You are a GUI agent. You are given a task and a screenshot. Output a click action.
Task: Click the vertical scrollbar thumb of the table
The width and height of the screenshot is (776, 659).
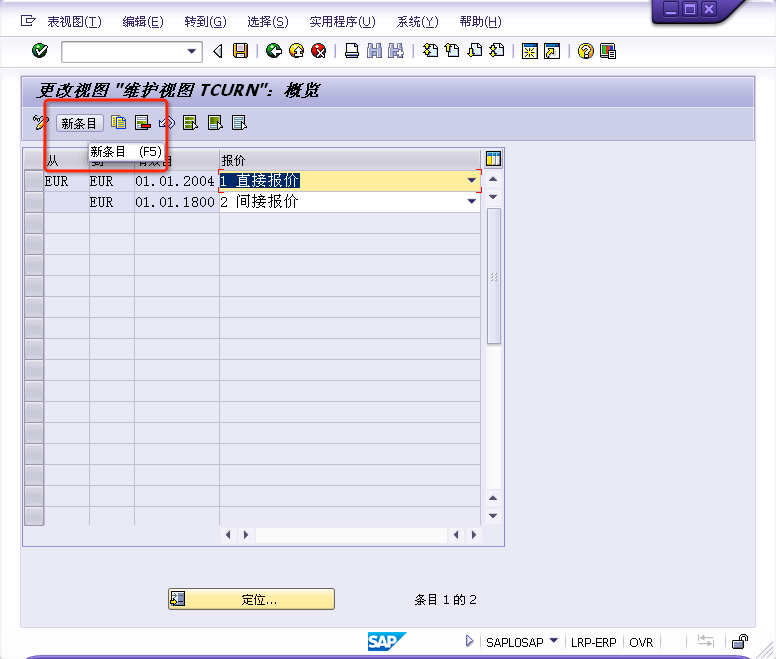tap(493, 276)
